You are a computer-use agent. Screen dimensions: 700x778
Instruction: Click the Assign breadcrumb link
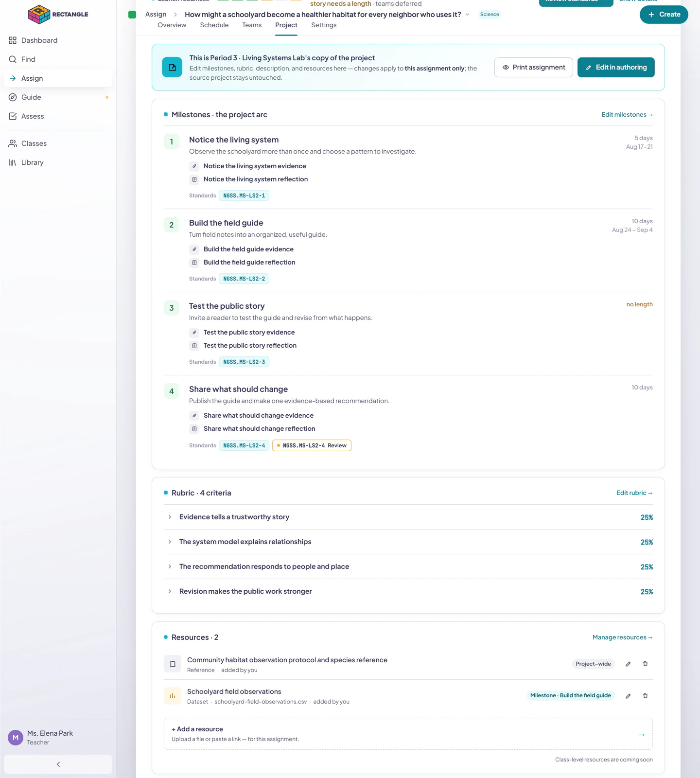156,15
